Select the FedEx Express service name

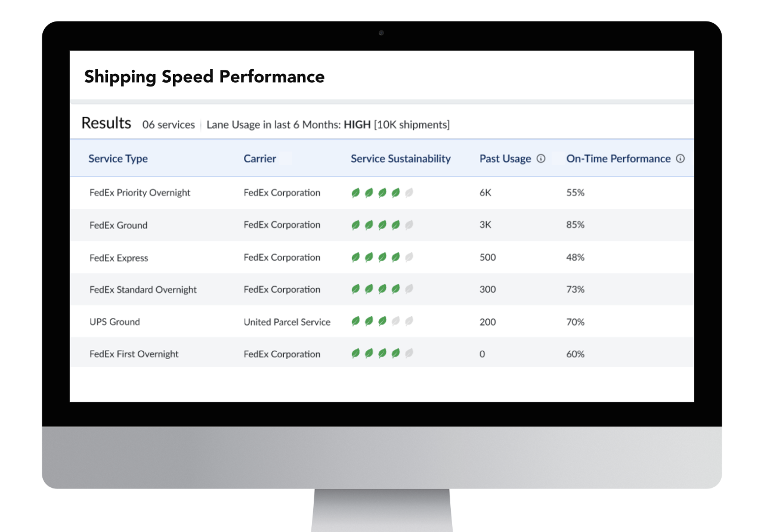(119, 258)
